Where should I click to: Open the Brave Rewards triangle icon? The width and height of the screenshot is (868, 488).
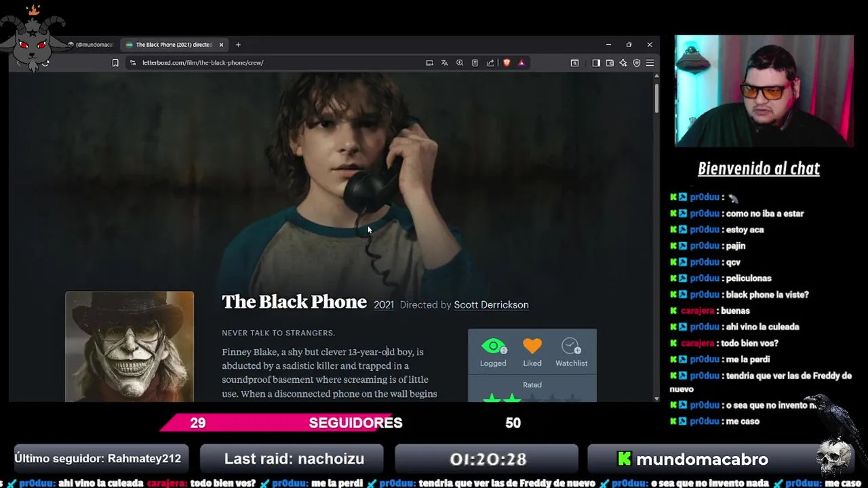point(521,63)
